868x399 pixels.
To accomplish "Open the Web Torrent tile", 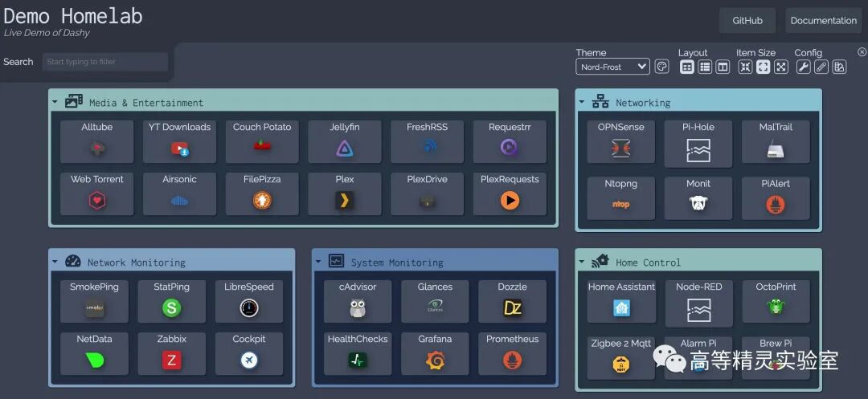I will click(x=97, y=194).
